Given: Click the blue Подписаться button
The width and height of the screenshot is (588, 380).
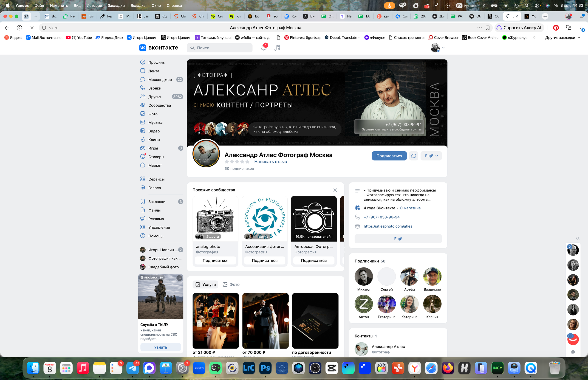Looking at the screenshot, I should (x=389, y=156).
